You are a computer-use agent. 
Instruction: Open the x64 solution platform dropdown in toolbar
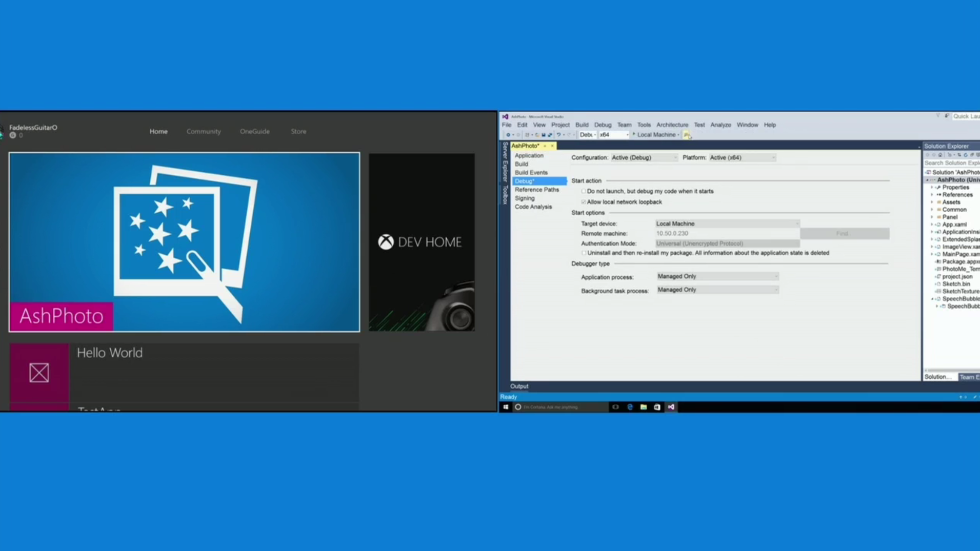614,135
